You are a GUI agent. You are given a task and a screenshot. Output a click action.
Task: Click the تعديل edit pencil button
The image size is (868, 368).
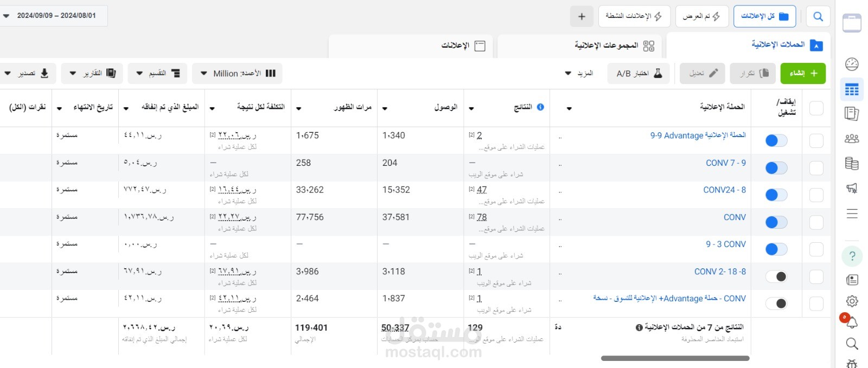tap(703, 73)
